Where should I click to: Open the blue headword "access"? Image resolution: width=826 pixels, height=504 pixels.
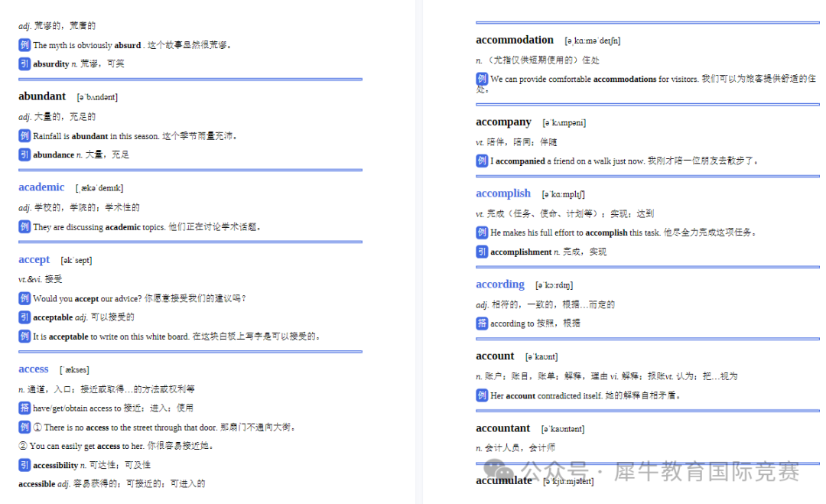coord(33,369)
